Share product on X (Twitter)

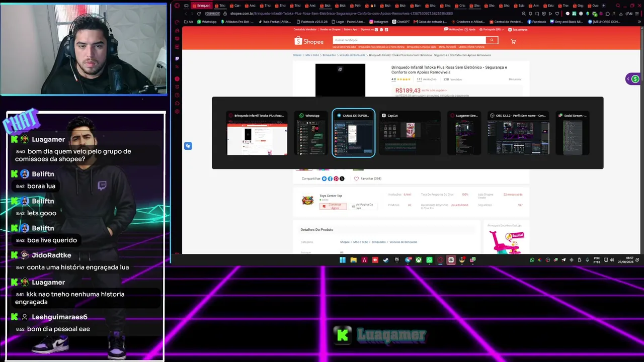click(342, 178)
